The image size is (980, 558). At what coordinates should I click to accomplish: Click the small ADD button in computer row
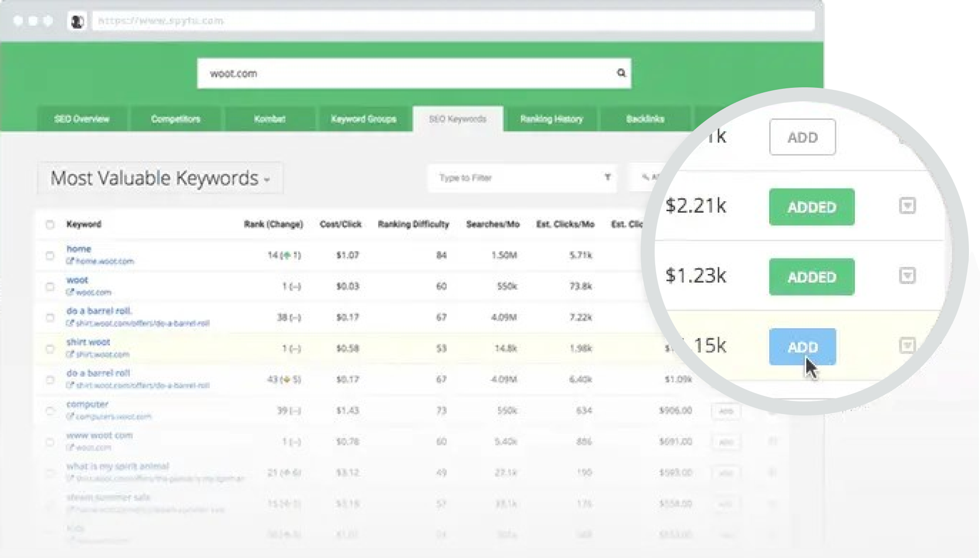pyautogui.click(x=726, y=411)
